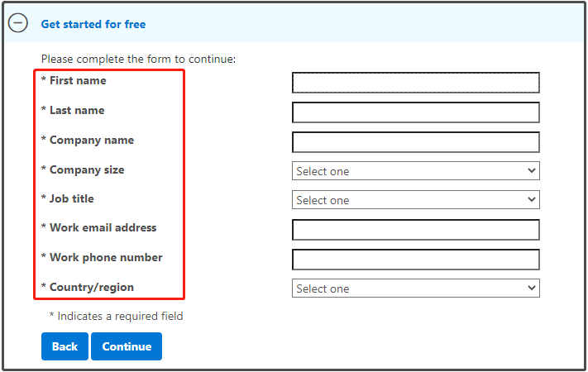Submit the form with the Continue button

[x=127, y=346]
